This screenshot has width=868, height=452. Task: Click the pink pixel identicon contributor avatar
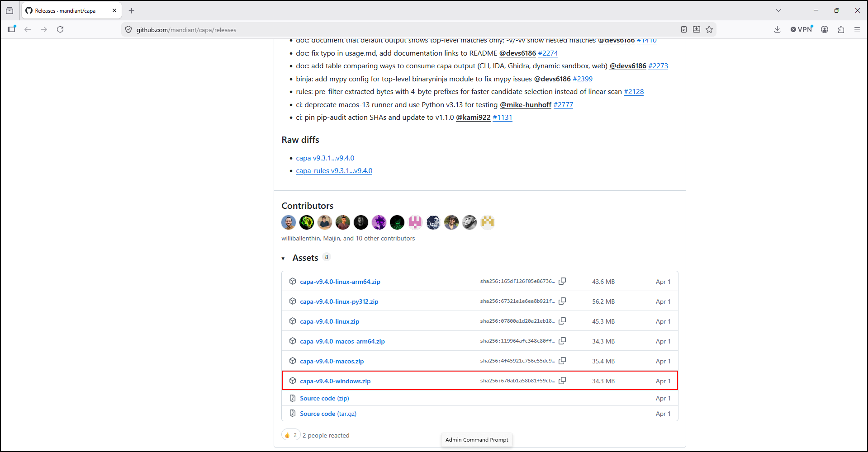[415, 222]
